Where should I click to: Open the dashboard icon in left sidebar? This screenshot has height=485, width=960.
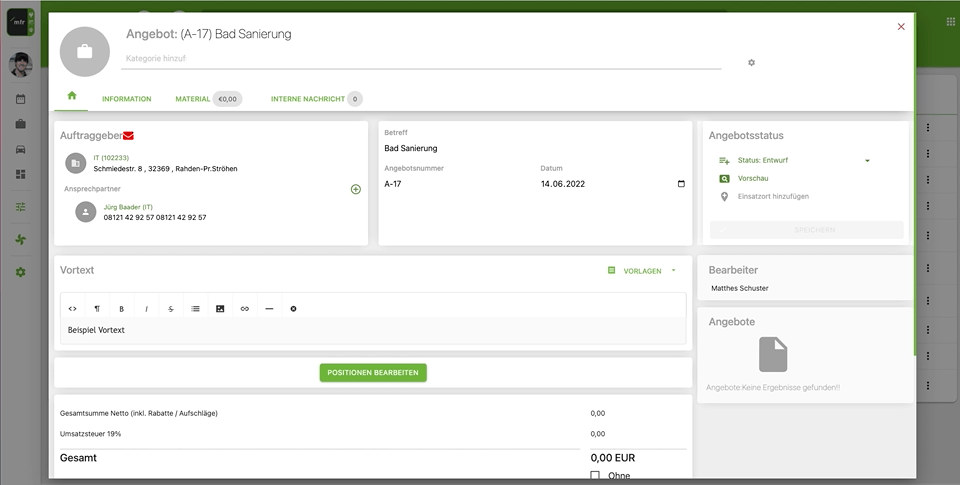point(20,175)
